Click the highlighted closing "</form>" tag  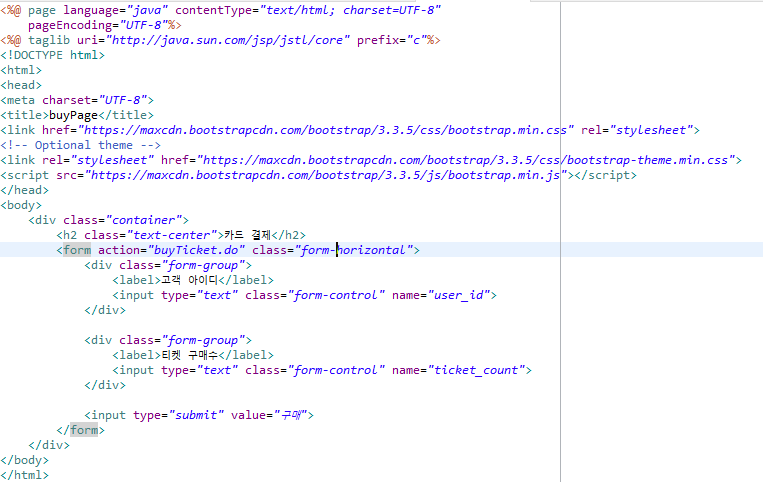click(x=80, y=430)
